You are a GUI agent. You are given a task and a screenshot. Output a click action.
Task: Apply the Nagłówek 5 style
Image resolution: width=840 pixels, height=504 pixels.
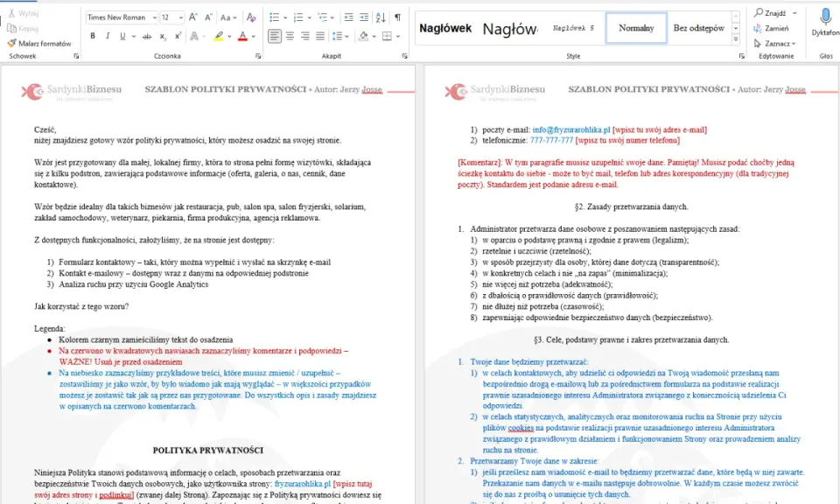pos(573,28)
